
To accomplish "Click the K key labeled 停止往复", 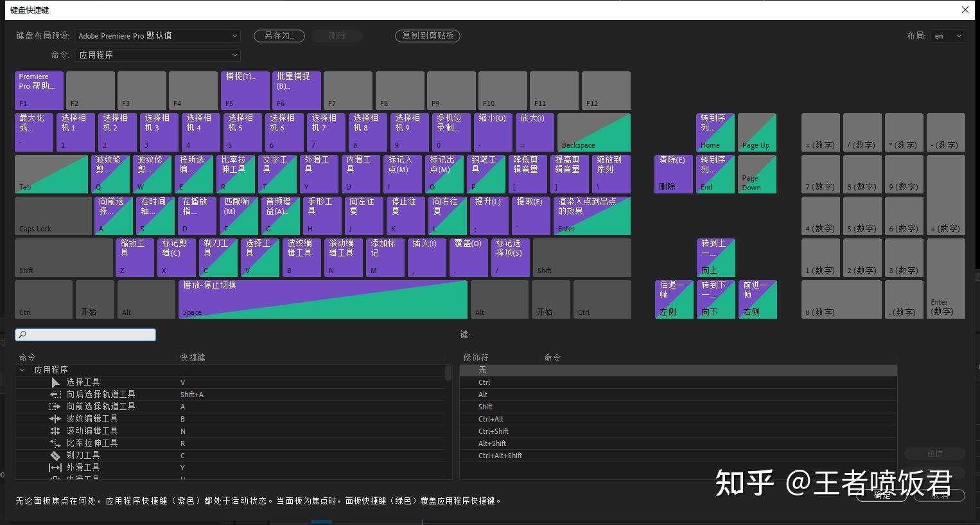I will click(x=406, y=216).
